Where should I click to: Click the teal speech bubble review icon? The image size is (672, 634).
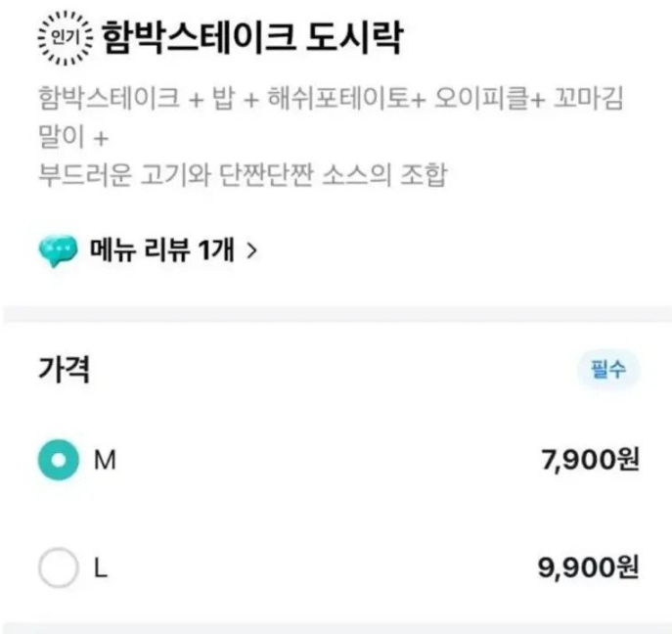[59, 250]
